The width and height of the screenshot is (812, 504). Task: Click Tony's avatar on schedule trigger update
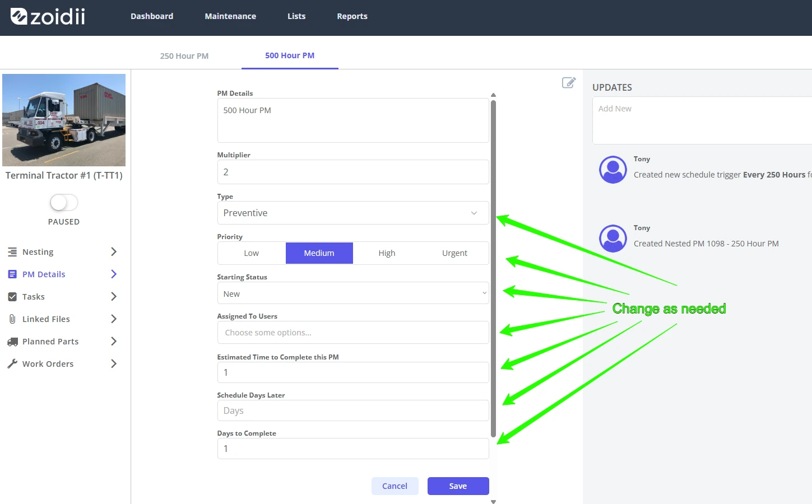[x=613, y=170]
